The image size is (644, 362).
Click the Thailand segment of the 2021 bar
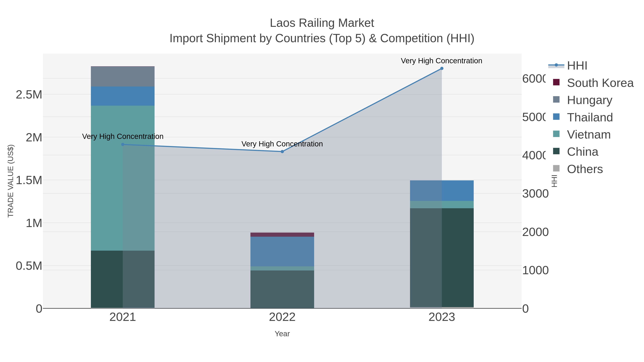[x=123, y=96]
